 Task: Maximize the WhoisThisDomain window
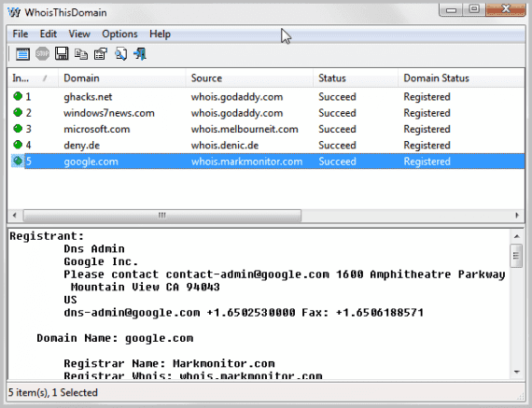tap(474, 10)
